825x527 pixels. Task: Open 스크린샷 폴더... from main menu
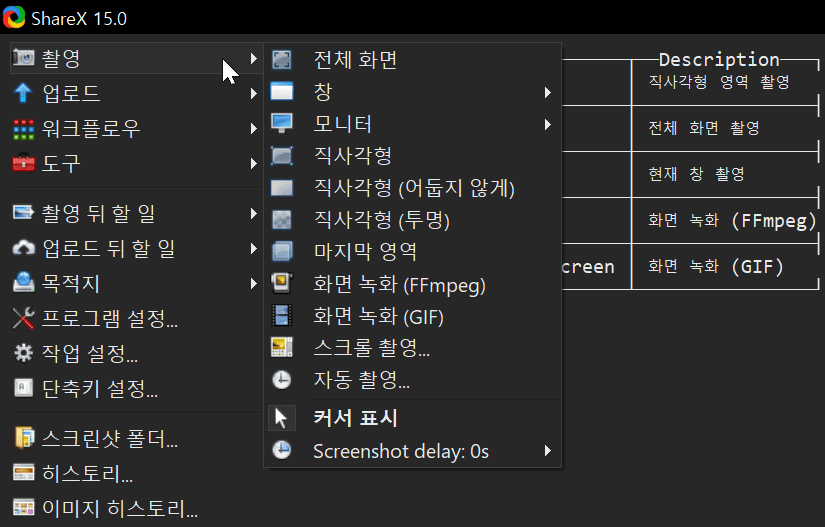(137, 438)
